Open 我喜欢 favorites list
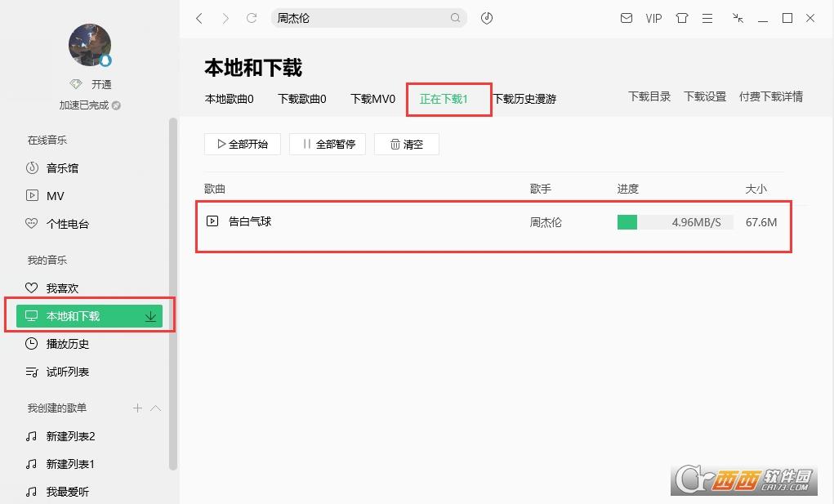This screenshot has height=504, width=834. (62, 288)
